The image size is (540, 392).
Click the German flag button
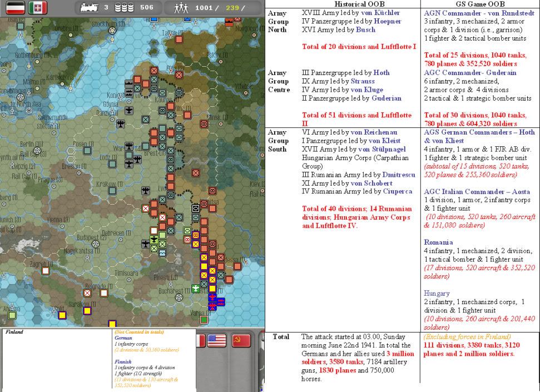point(15,8)
